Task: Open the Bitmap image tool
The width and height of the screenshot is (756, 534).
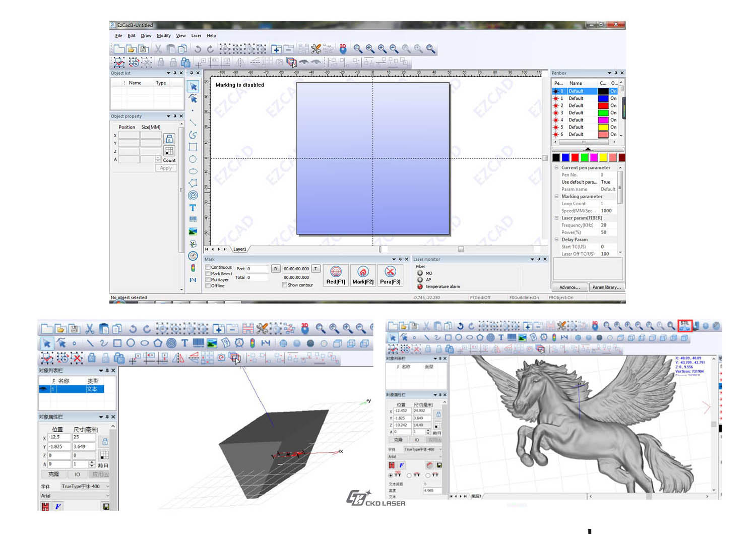Action: 193,231
